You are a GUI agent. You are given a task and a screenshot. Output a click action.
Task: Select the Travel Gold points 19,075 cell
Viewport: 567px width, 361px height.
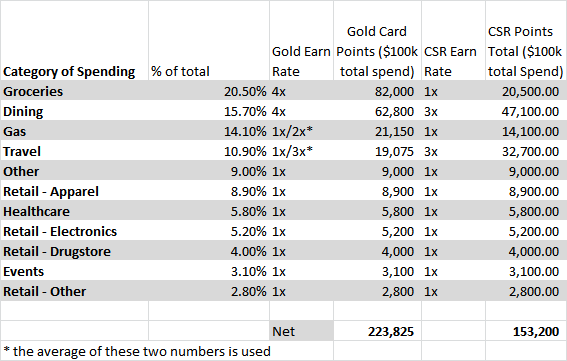click(377, 151)
